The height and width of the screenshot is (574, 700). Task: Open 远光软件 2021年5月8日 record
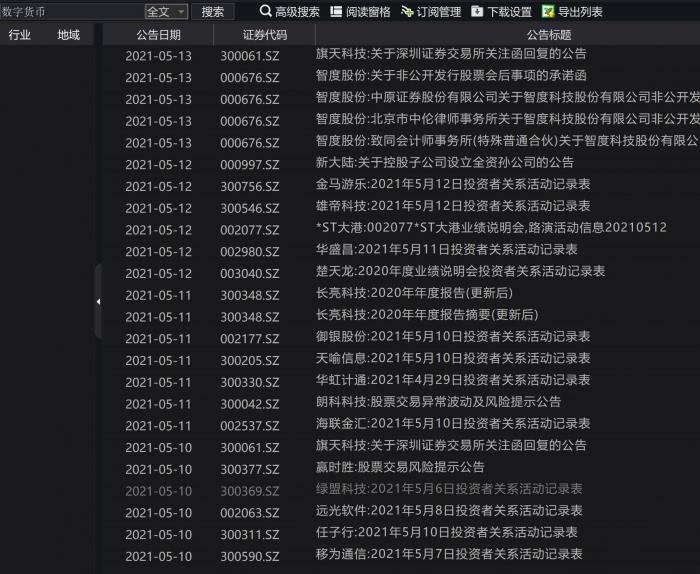[449, 511]
